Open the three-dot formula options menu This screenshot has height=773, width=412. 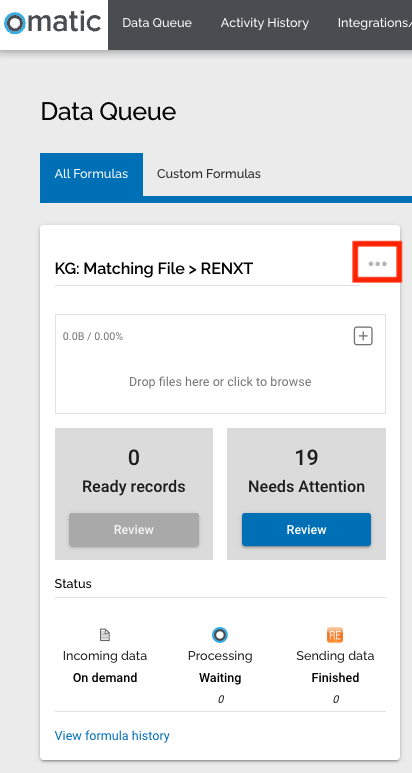[x=378, y=264]
